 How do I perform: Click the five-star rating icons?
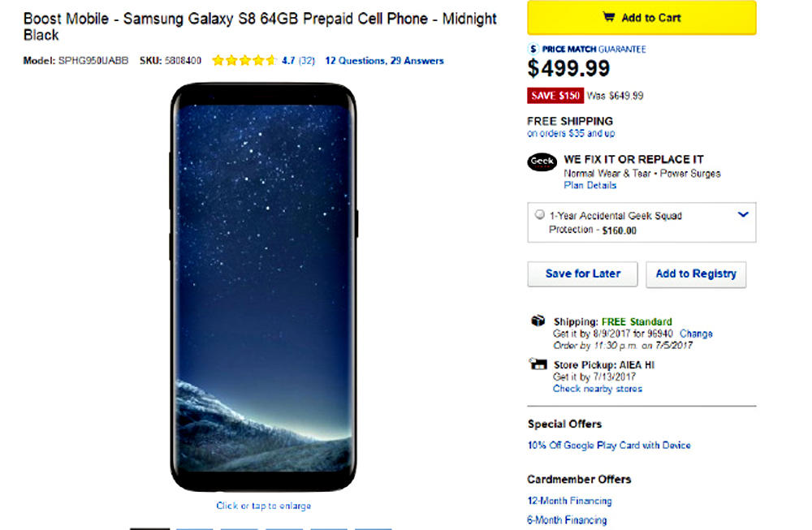coord(244,61)
